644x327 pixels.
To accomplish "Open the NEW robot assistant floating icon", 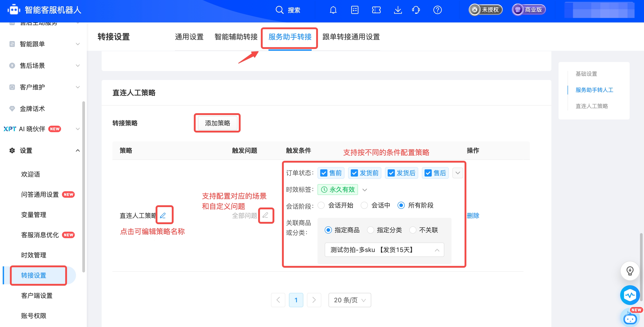I will coord(631,318).
